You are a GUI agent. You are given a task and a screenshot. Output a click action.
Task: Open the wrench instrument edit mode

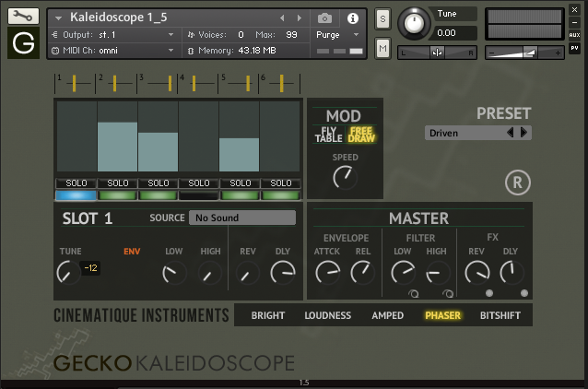pos(23,16)
